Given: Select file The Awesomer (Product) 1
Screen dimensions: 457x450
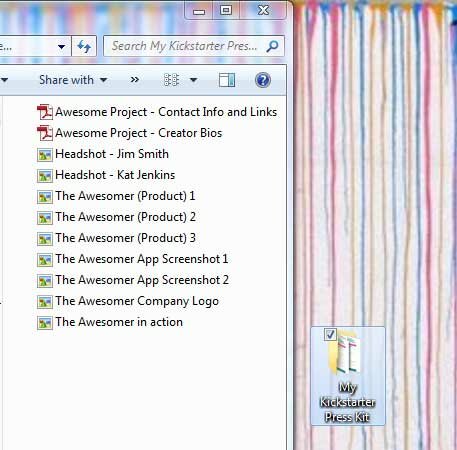Looking at the screenshot, I should 116,196.
